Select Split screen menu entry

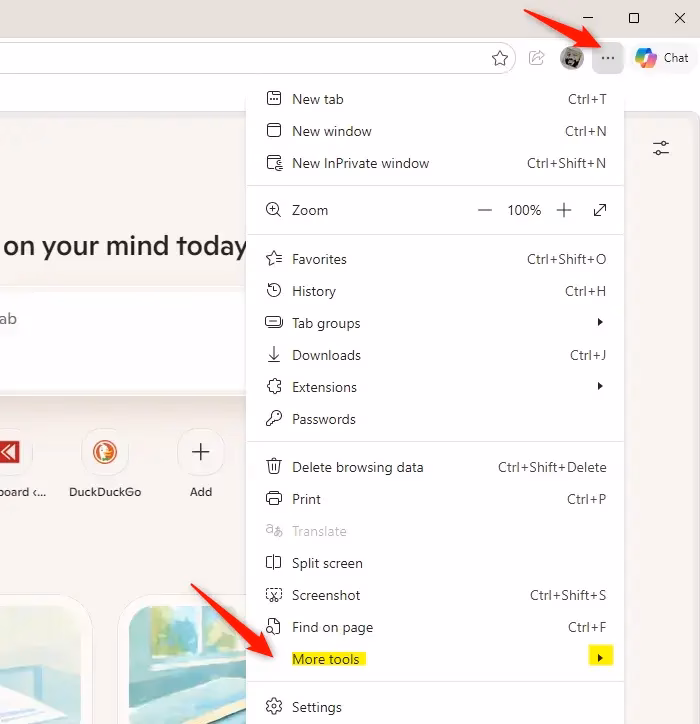coord(435,563)
